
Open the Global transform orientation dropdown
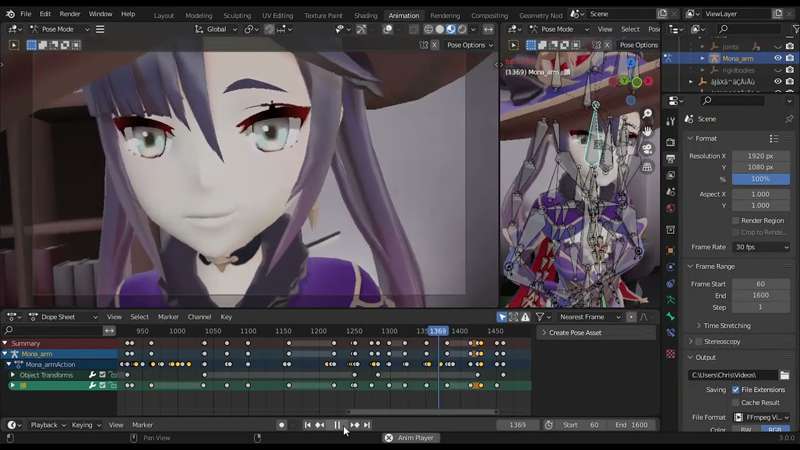coord(216,29)
